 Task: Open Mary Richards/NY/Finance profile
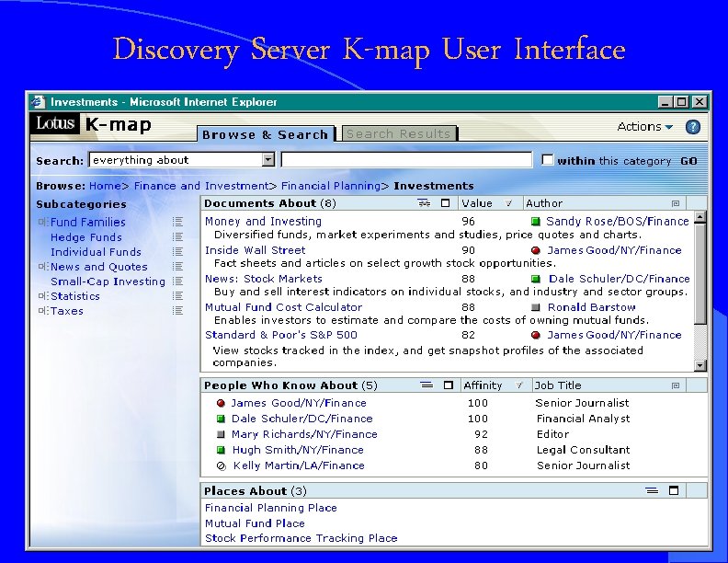[304, 434]
